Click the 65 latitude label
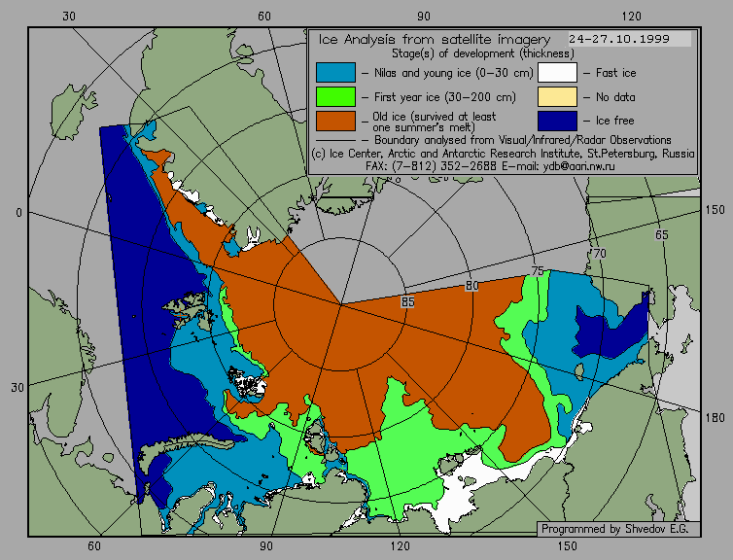Image resolution: width=733 pixels, height=560 pixels. click(661, 234)
